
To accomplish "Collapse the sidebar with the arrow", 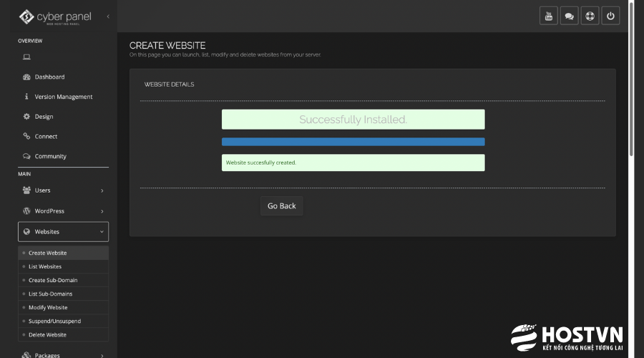I will coord(108,17).
